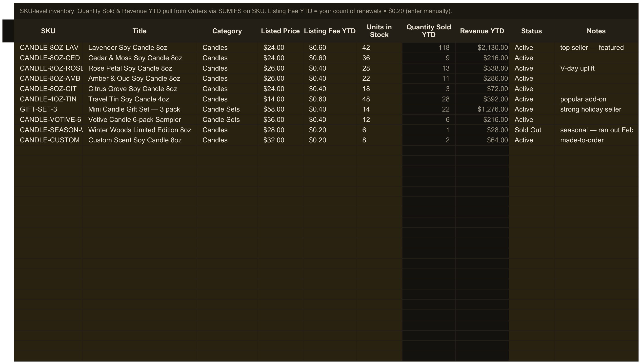This screenshot has height=364, width=641.
Task: Select note 'V-day uplift'
Action: [x=596, y=68]
